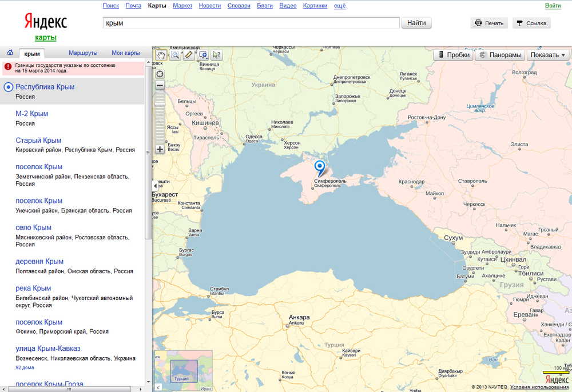The width and height of the screenshot is (572, 392).
Task: Open the Показать layers dropdown
Action: pos(548,55)
